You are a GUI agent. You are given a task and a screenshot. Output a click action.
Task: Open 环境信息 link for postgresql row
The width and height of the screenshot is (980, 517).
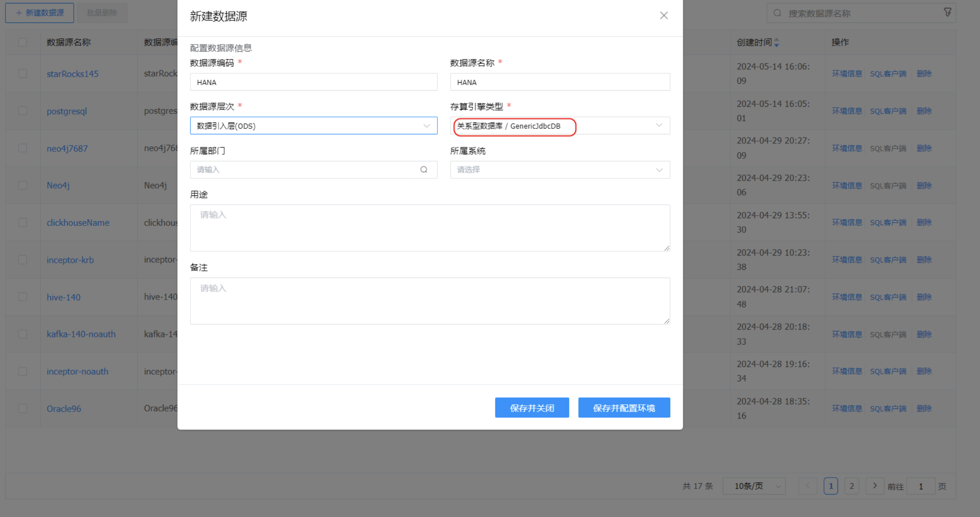pyautogui.click(x=846, y=111)
